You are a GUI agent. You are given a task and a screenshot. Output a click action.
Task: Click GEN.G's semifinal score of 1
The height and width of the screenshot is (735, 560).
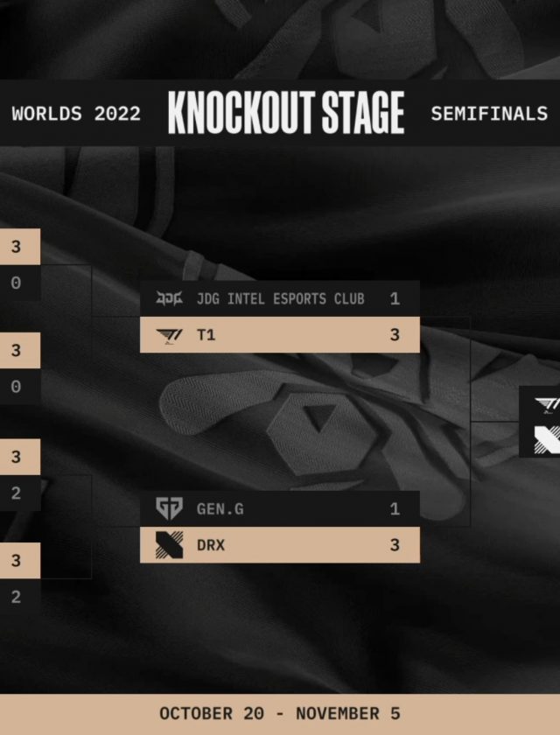tap(395, 508)
